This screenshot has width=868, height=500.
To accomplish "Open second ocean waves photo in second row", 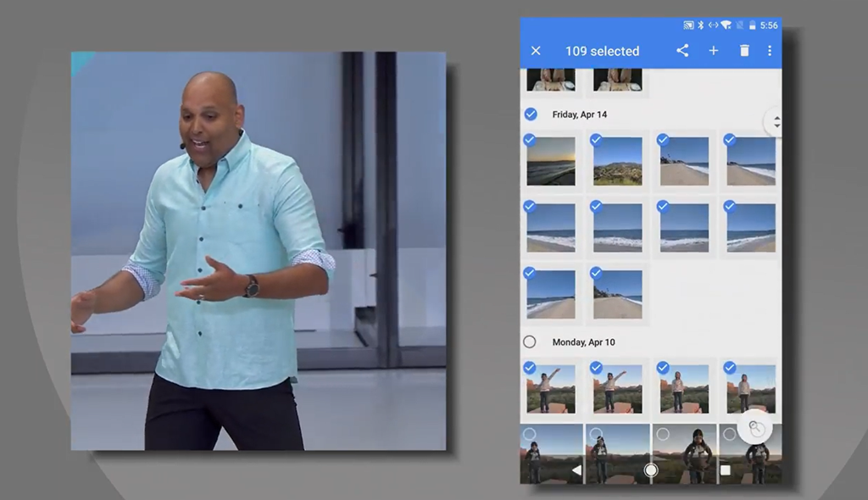I will (618, 228).
